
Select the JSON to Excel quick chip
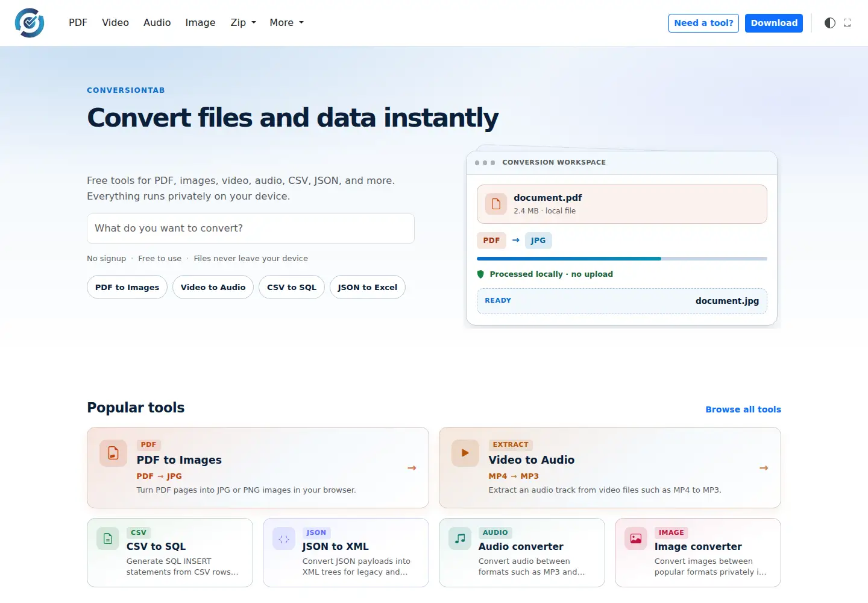(x=368, y=287)
